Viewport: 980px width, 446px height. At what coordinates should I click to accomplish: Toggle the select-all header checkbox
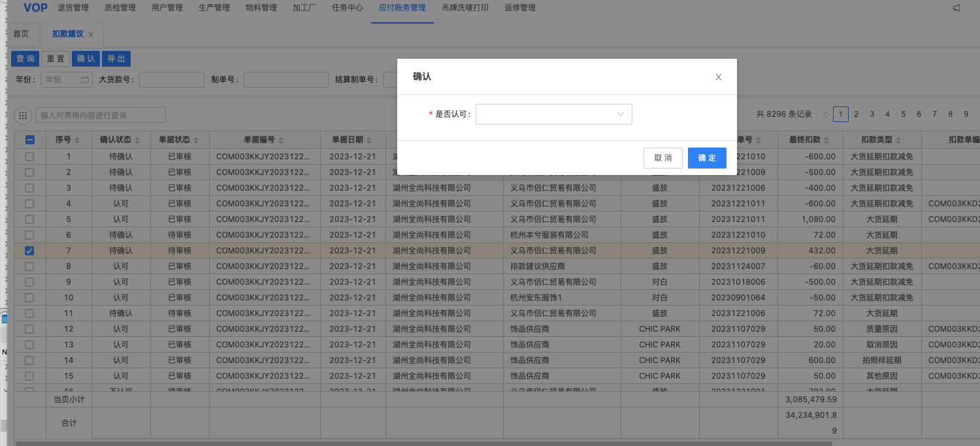tap(29, 140)
